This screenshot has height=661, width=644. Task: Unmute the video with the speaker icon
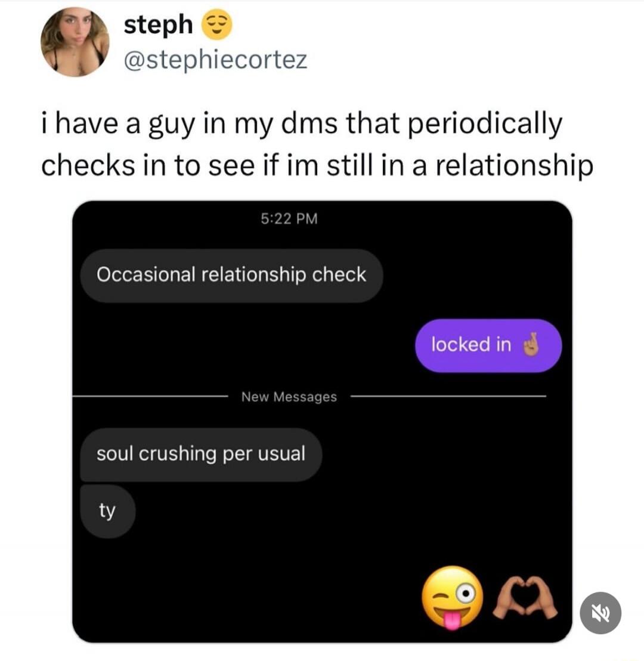point(600,613)
